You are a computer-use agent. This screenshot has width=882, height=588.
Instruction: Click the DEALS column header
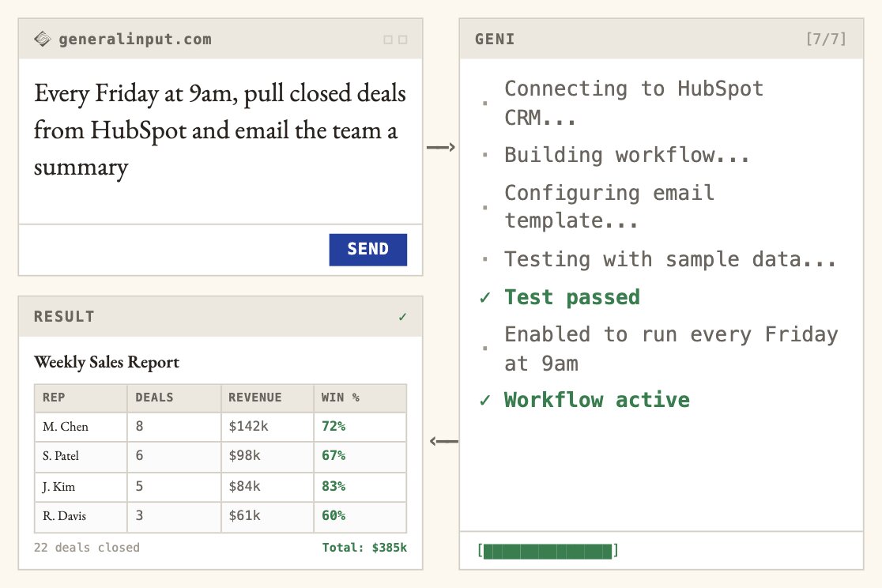[x=174, y=398]
